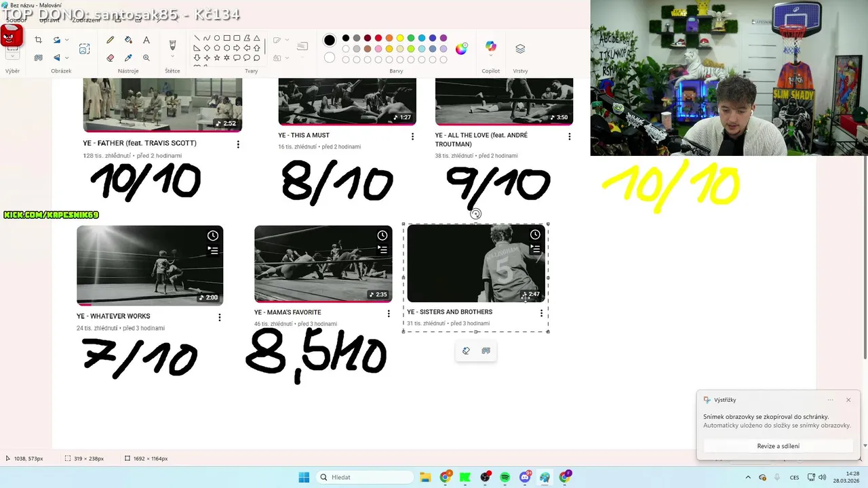Viewport: 868px width, 488px height.
Task: Click the Windows Start button
Action: tap(304, 477)
